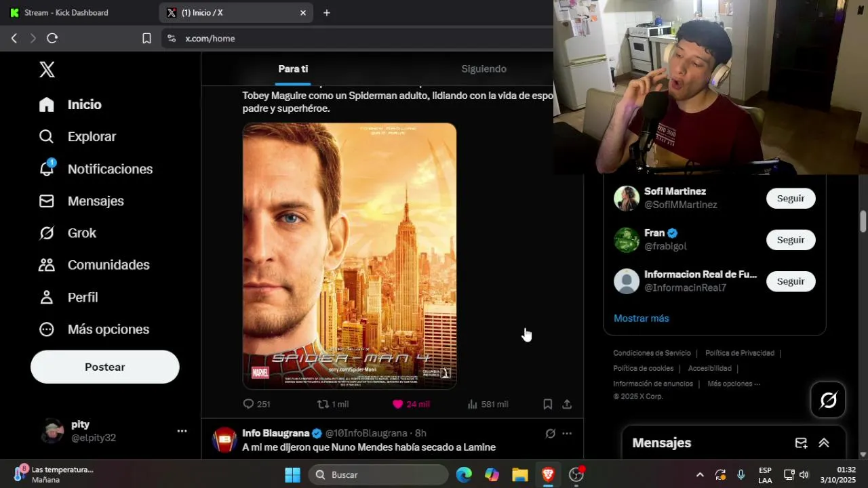This screenshot has width=868, height=488.
Task: Open Brave browser from taskbar
Action: tap(548, 474)
